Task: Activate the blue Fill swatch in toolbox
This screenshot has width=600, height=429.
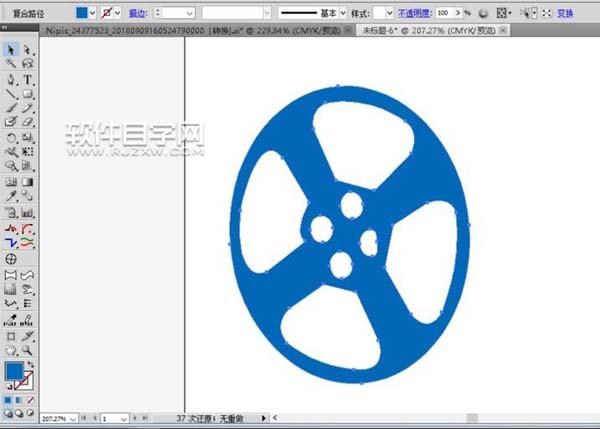Action: point(14,371)
